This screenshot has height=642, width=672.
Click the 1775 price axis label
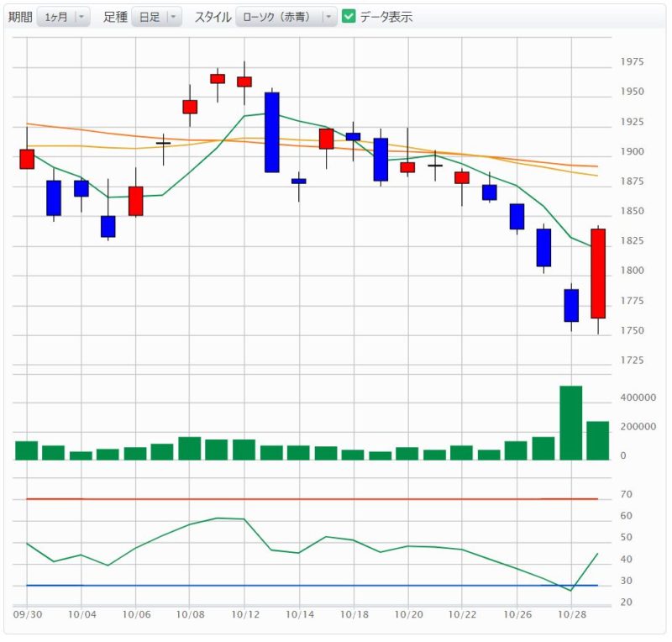[632, 301]
